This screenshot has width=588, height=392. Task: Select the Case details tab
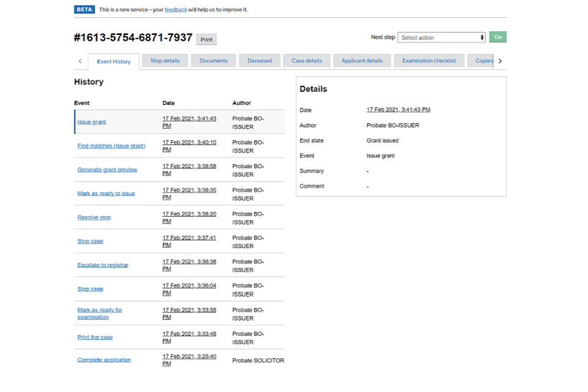pos(306,61)
